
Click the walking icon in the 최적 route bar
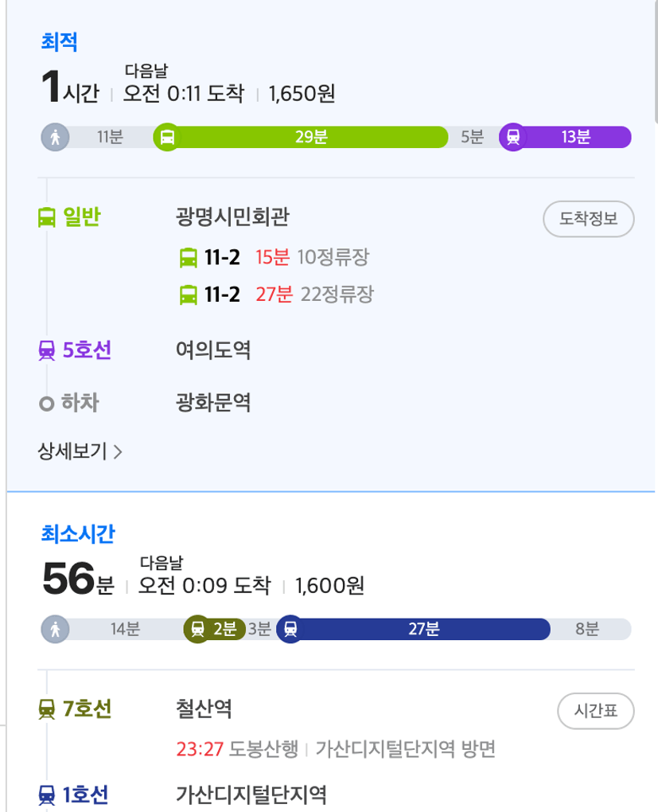pos(56,137)
